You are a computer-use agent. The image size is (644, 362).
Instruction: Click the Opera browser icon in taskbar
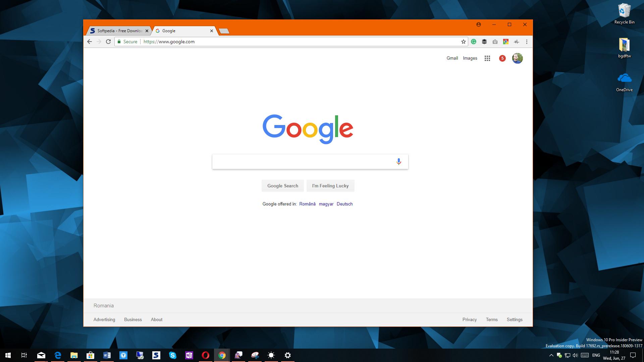click(206, 355)
